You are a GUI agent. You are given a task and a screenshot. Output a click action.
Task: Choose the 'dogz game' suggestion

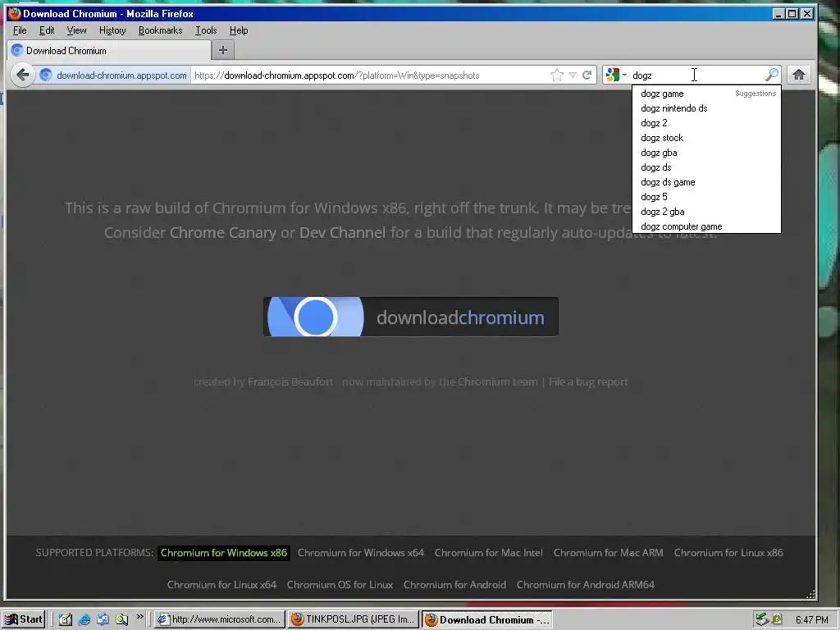pos(706,94)
